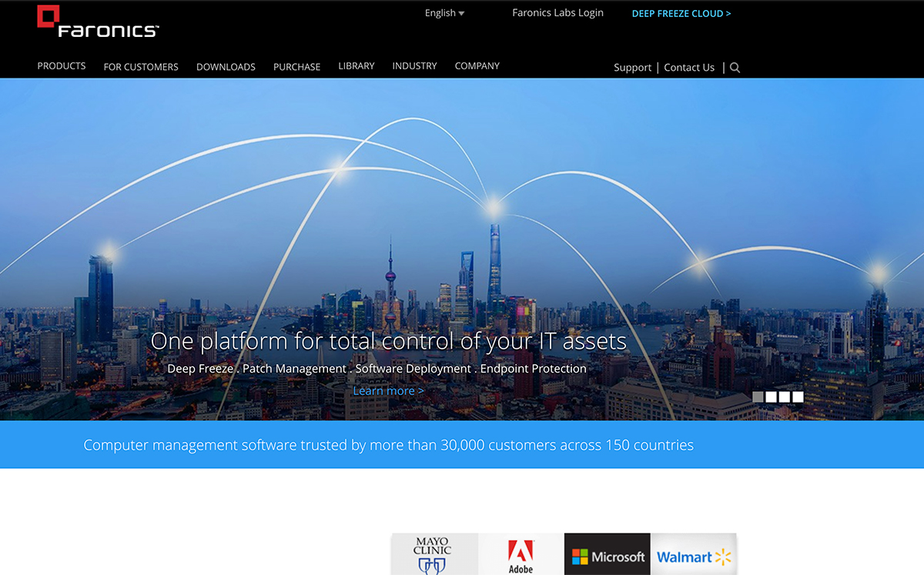Open the Products menu
Image resolution: width=924 pixels, height=575 pixels.
click(x=62, y=66)
